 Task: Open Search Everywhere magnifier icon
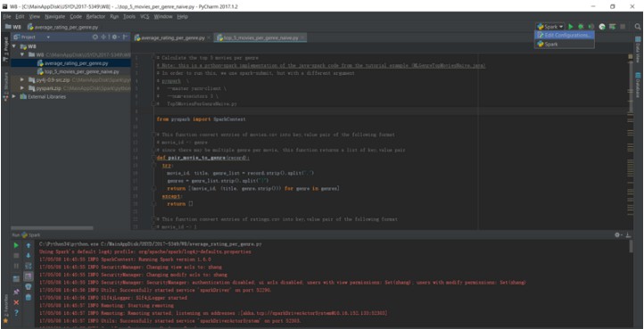point(638,27)
